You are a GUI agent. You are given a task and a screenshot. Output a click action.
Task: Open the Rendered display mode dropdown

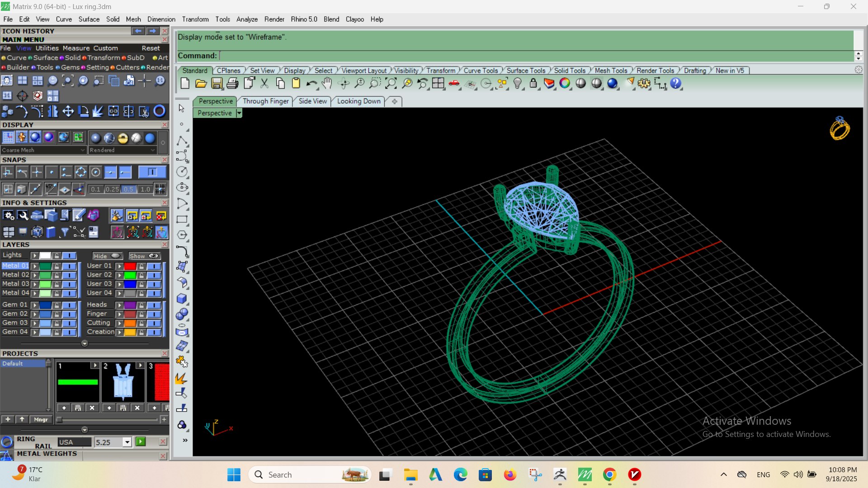point(122,150)
